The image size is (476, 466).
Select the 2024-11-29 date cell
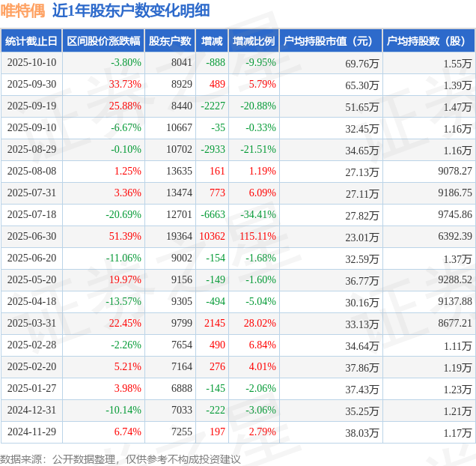[31, 432]
